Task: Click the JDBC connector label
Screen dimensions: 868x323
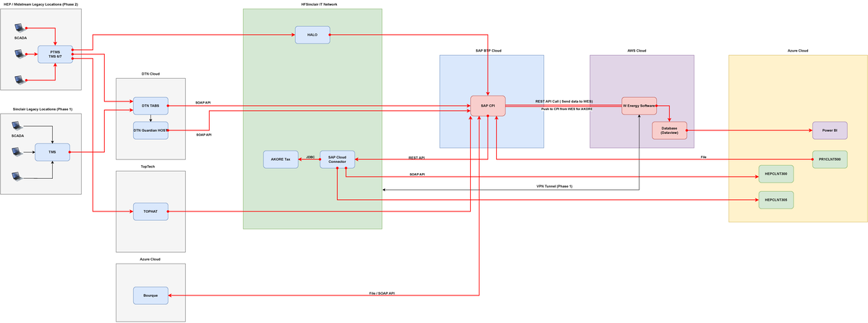Action: tap(310, 156)
